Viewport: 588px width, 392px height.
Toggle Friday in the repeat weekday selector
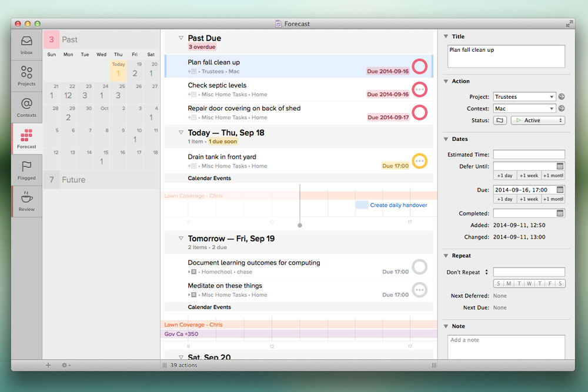(x=550, y=284)
